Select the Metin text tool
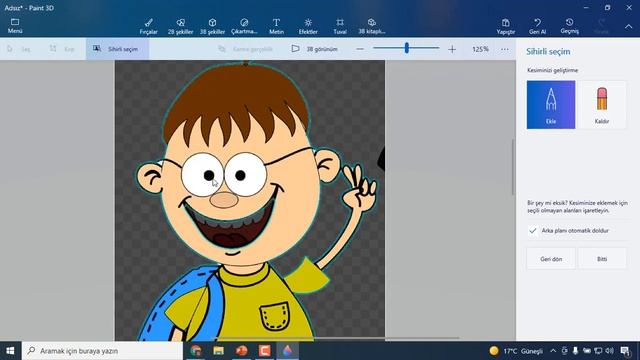640x360 pixels. click(276, 26)
